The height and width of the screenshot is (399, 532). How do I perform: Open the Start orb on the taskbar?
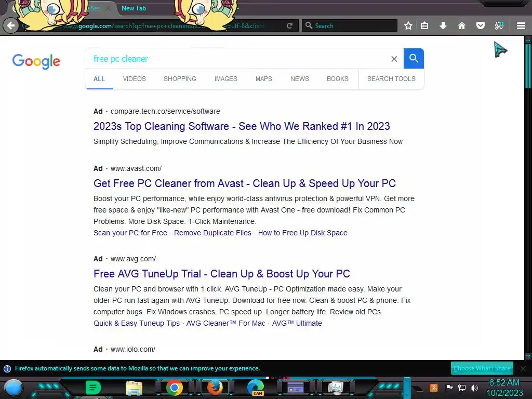point(14,388)
